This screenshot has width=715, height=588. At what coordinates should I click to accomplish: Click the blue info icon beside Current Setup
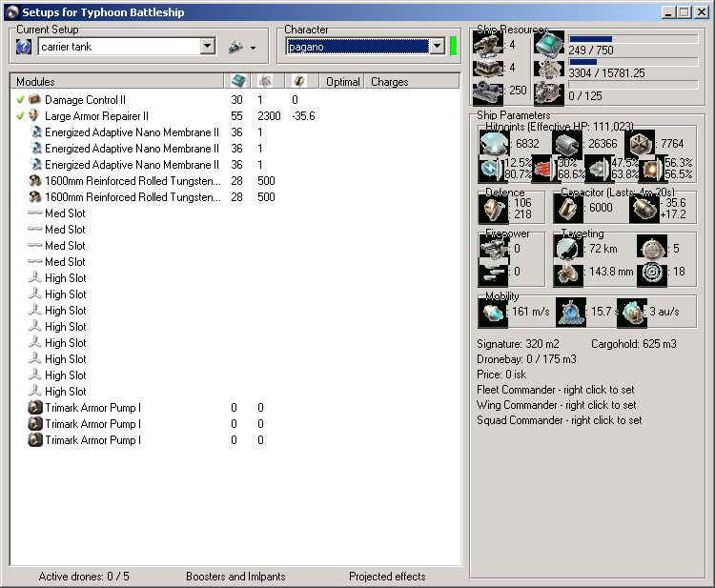[x=24, y=47]
